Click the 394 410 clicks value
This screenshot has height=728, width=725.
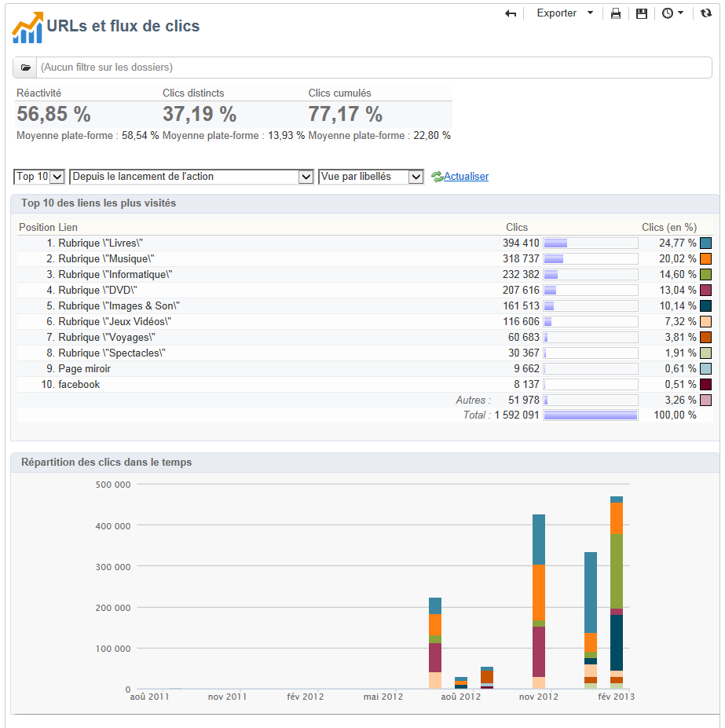521,243
